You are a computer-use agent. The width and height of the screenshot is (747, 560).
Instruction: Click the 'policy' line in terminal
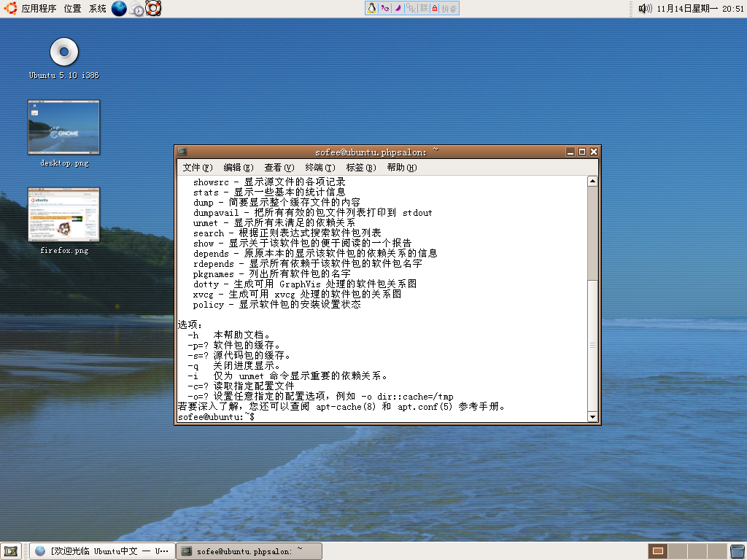pos(276,305)
